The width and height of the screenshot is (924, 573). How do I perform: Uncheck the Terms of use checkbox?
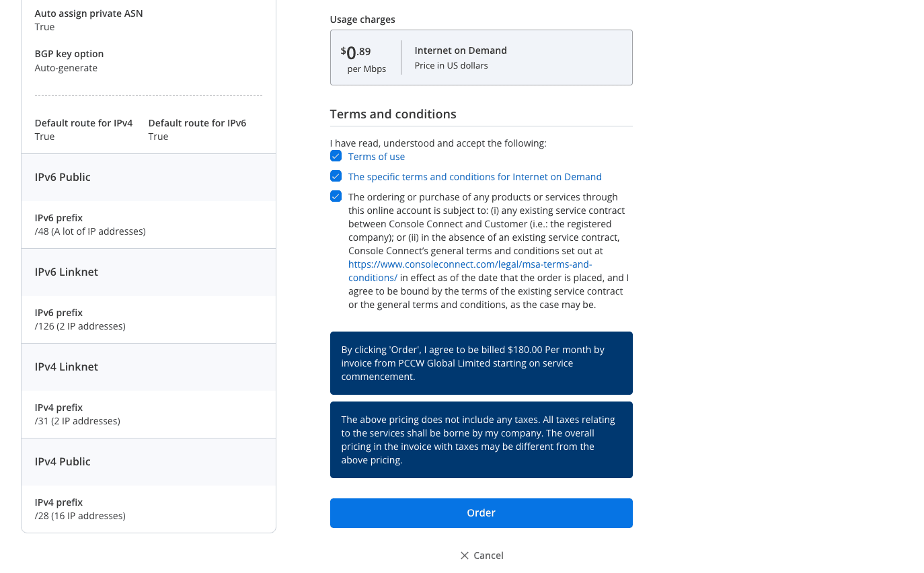[336, 156]
